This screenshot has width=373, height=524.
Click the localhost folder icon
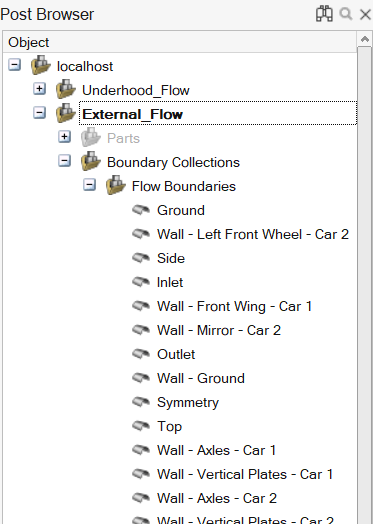tap(41, 65)
